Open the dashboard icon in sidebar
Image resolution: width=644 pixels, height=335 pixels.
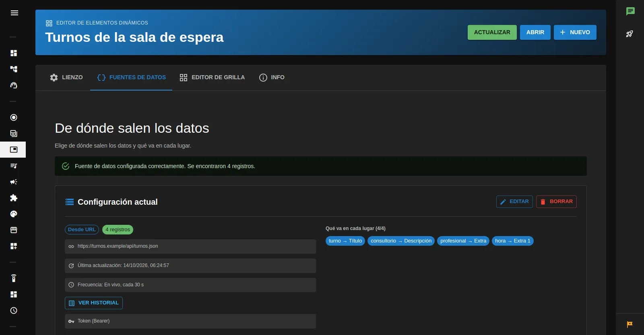click(14, 53)
